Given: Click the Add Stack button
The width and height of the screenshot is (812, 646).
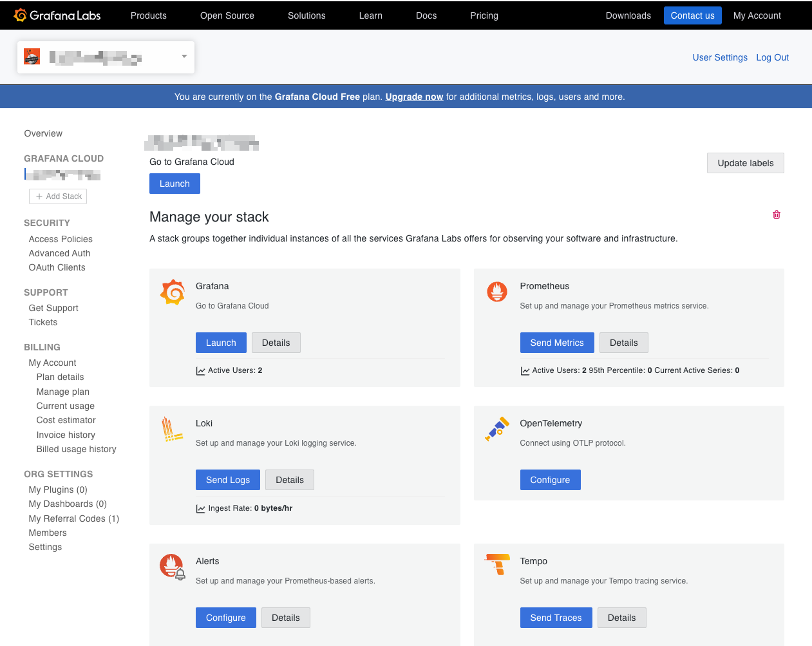Looking at the screenshot, I should (x=58, y=196).
